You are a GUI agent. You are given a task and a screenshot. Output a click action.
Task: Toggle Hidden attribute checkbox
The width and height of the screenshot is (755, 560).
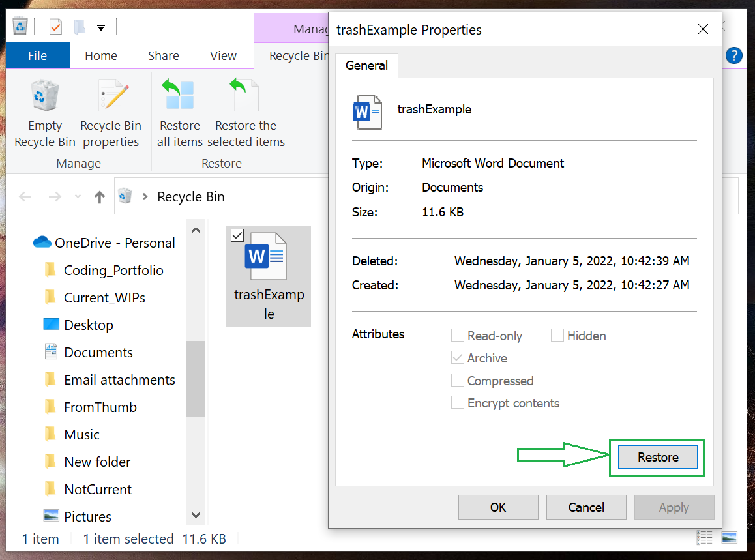click(557, 335)
